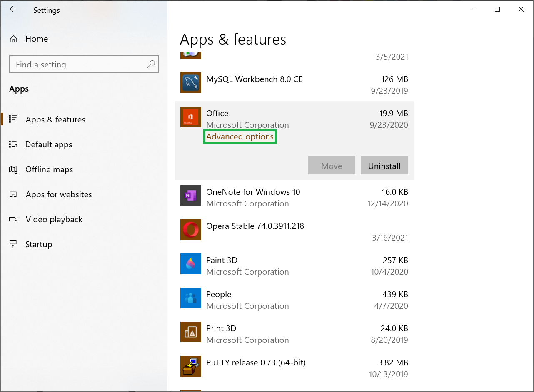This screenshot has height=392, width=534.
Task: Select OneNote for Windows 10 entry
Action: coord(294,197)
